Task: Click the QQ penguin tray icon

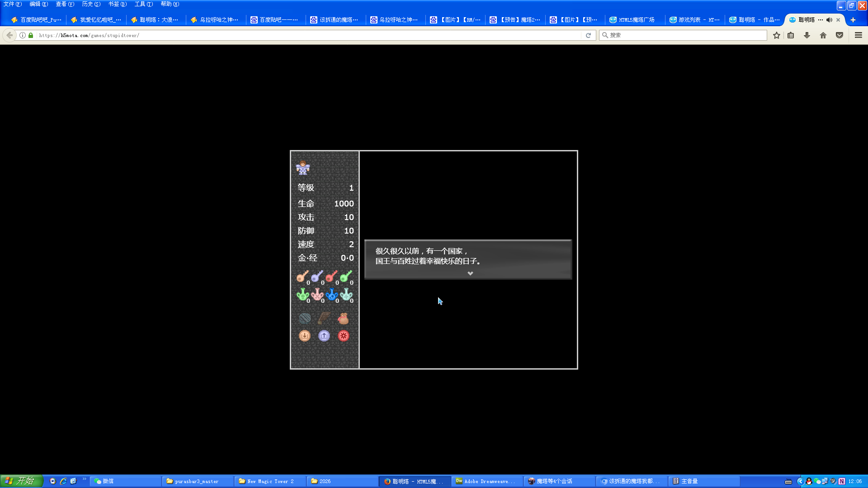Action: coord(809,481)
